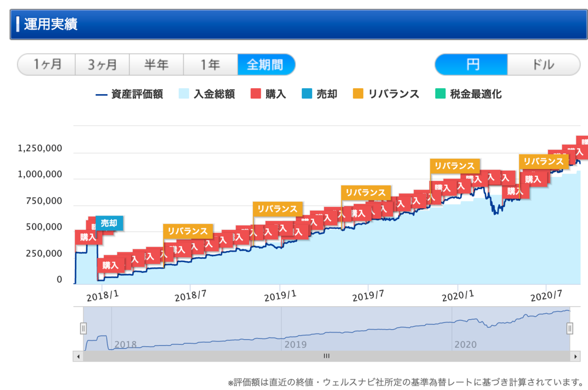Screen dimensions: 588x390
Task: Toggle the orange リバランス legend item
Action: click(386, 94)
